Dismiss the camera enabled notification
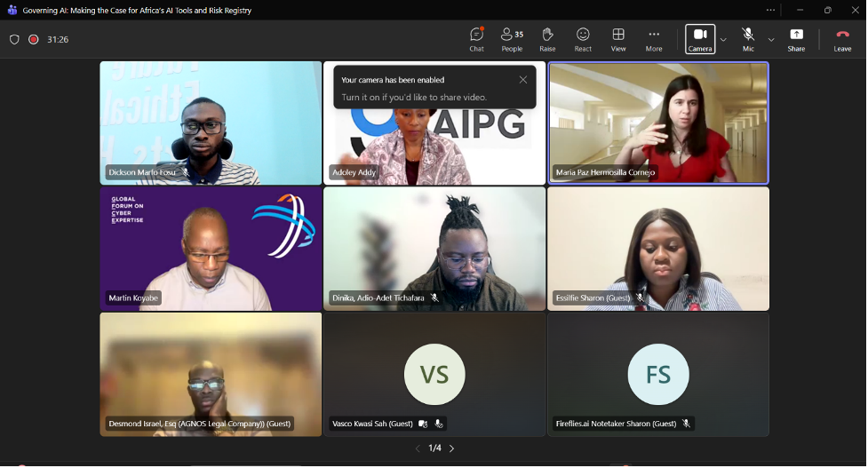 [x=523, y=80]
